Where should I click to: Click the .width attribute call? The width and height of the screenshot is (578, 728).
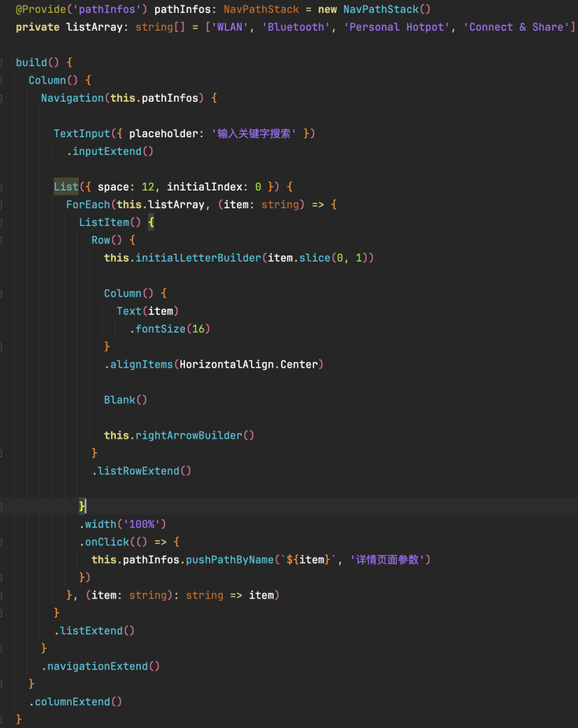[x=97, y=524]
